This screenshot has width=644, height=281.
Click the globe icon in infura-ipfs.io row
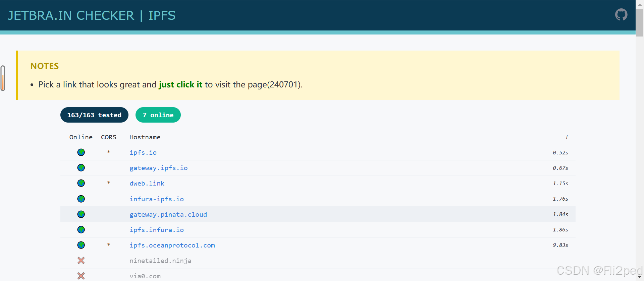(81, 199)
